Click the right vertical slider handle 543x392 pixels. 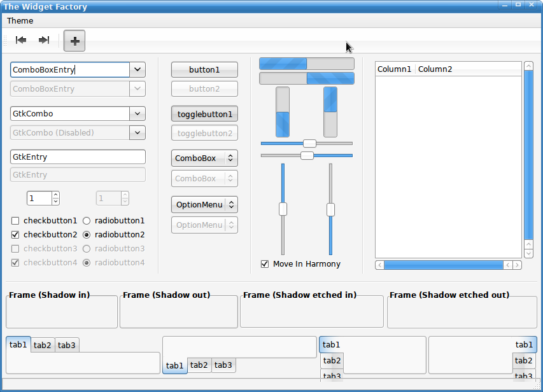click(x=331, y=210)
